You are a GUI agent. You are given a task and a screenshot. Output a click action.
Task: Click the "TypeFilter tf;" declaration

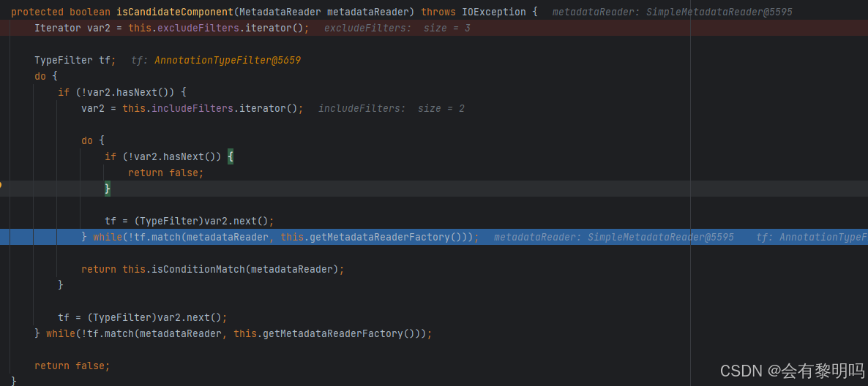[75, 60]
